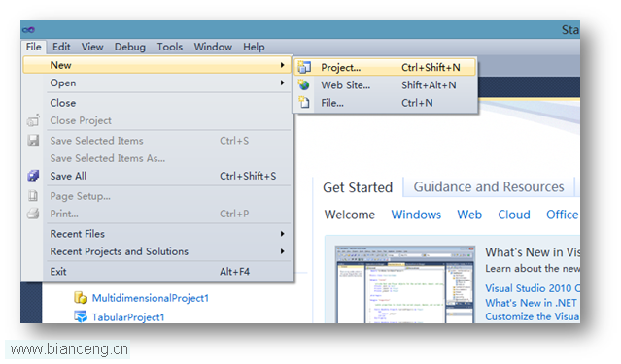The width and height of the screenshot is (621, 364).
Task: Choose Save Selected Items As entry
Action: (157, 158)
